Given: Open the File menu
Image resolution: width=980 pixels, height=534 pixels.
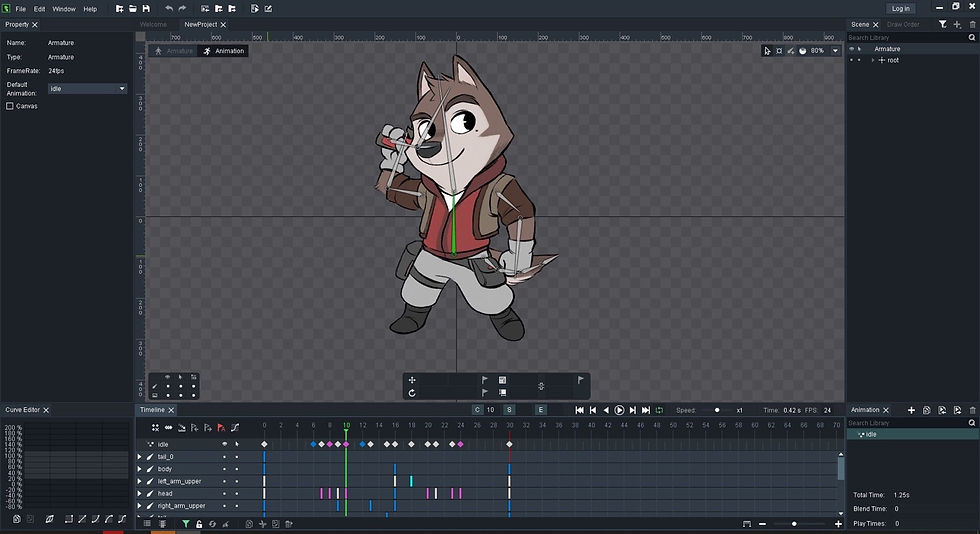Looking at the screenshot, I should (21, 9).
